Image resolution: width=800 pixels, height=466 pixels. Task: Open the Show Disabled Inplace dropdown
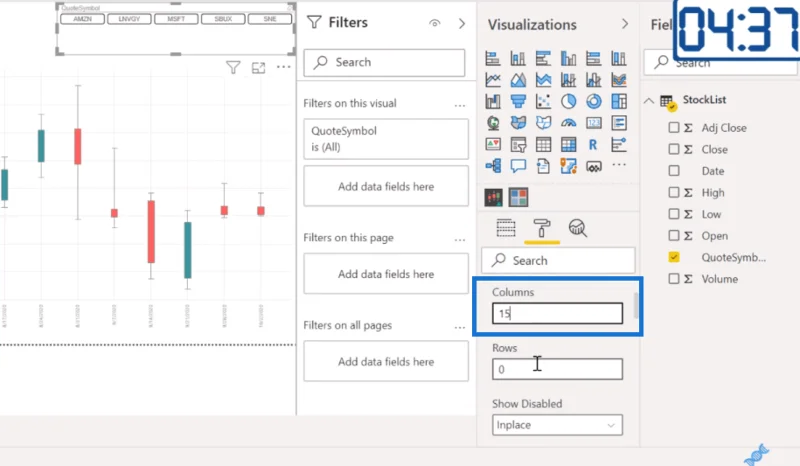(557, 425)
